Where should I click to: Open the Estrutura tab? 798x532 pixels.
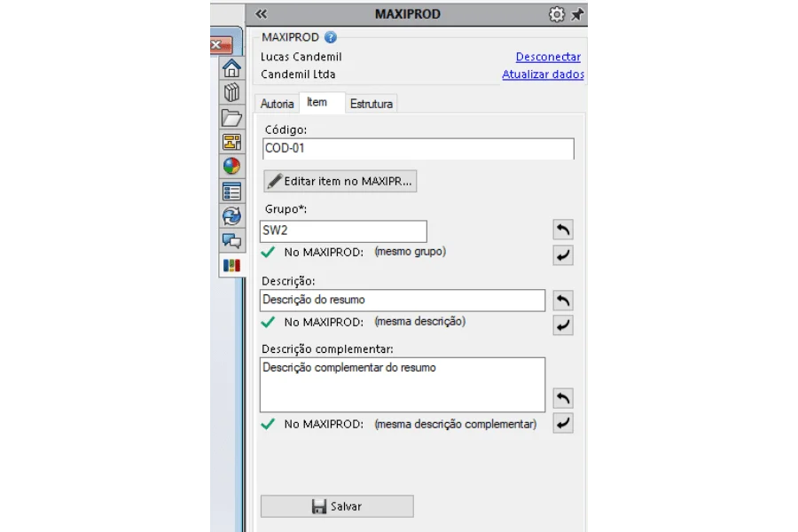[x=371, y=104]
